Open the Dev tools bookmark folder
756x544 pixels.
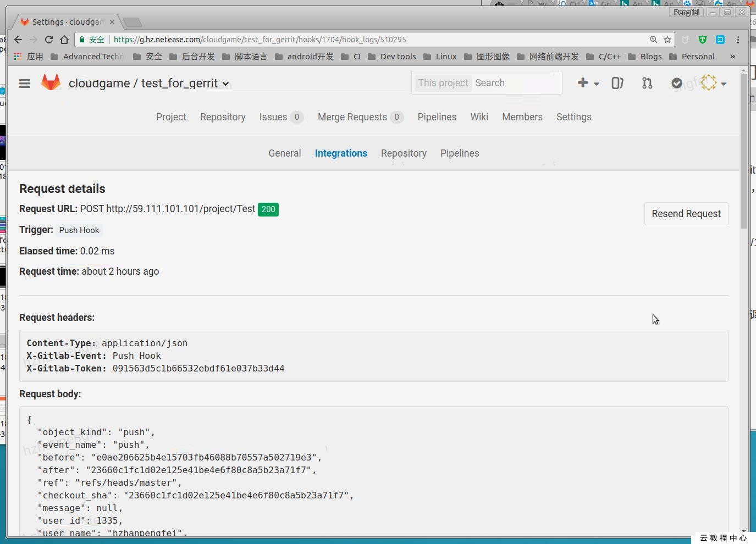pos(391,57)
